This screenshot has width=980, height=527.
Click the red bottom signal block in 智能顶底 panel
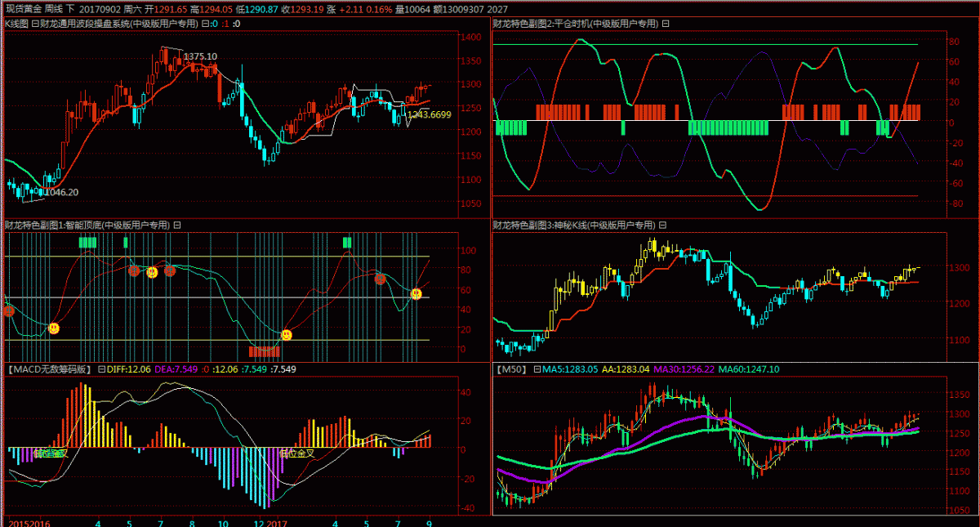(x=264, y=351)
